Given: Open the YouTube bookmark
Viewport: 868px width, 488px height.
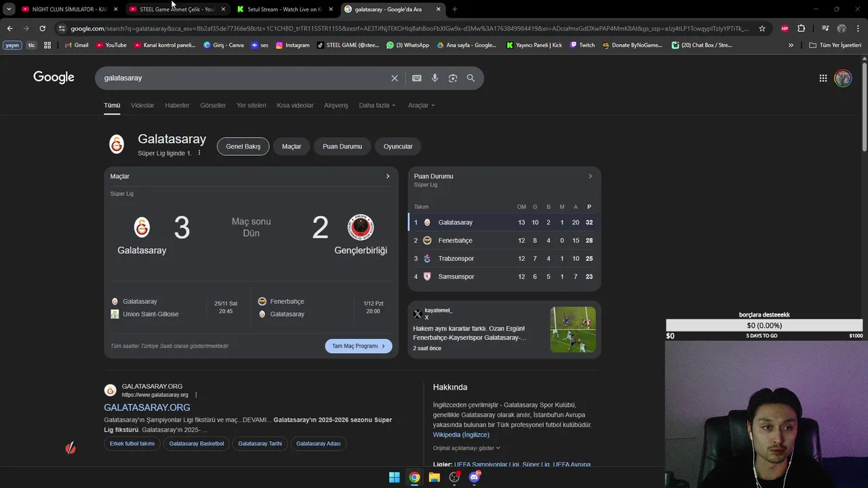Looking at the screenshot, I should (x=111, y=45).
